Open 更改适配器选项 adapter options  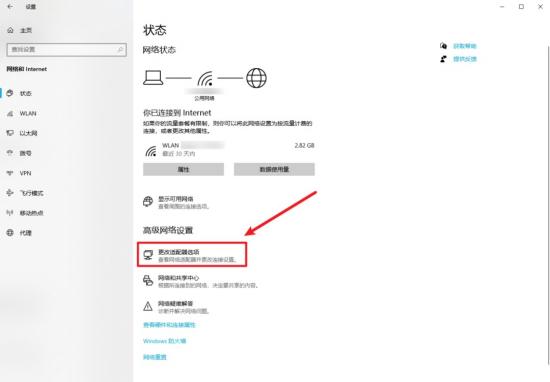click(x=192, y=255)
